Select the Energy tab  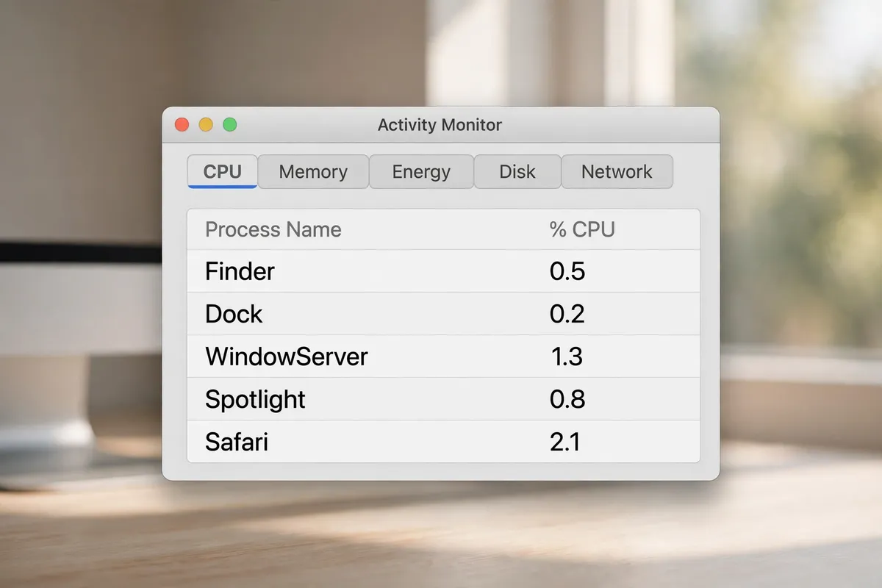pyautogui.click(x=421, y=171)
